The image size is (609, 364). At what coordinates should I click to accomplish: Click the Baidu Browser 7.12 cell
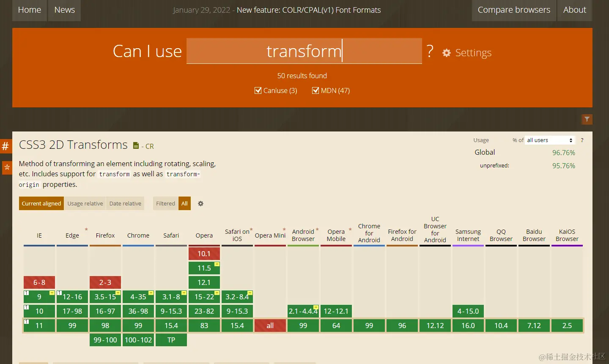534,326
